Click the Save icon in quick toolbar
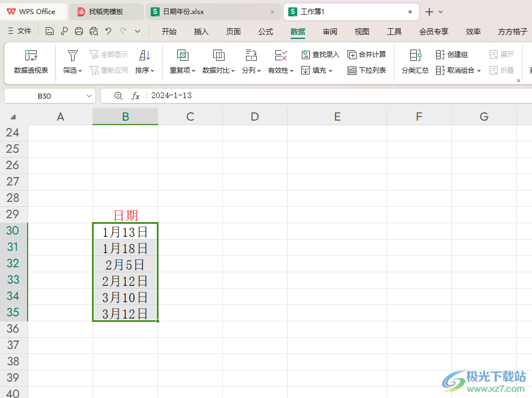The width and height of the screenshot is (532, 398). [50, 32]
